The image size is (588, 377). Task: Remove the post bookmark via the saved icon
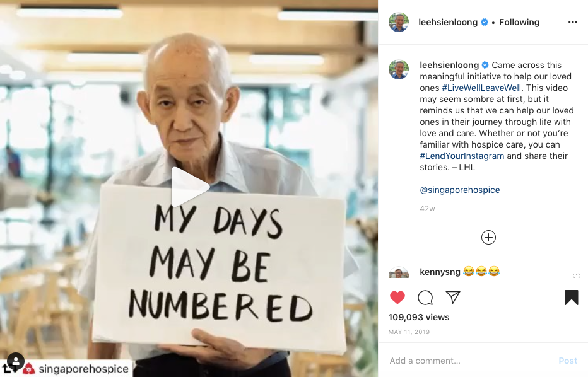tap(571, 298)
